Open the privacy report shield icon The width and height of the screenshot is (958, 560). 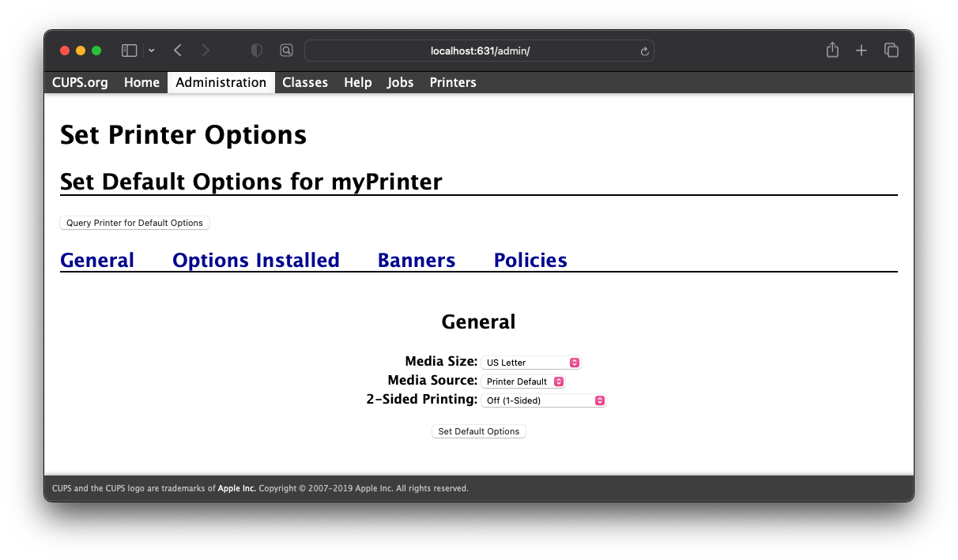(256, 51)
